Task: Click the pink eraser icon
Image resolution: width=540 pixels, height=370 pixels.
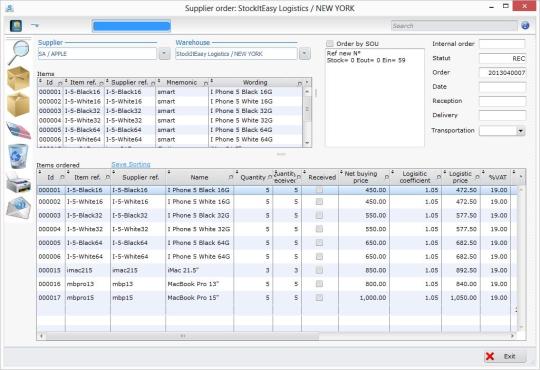Action: coord(19,130)
